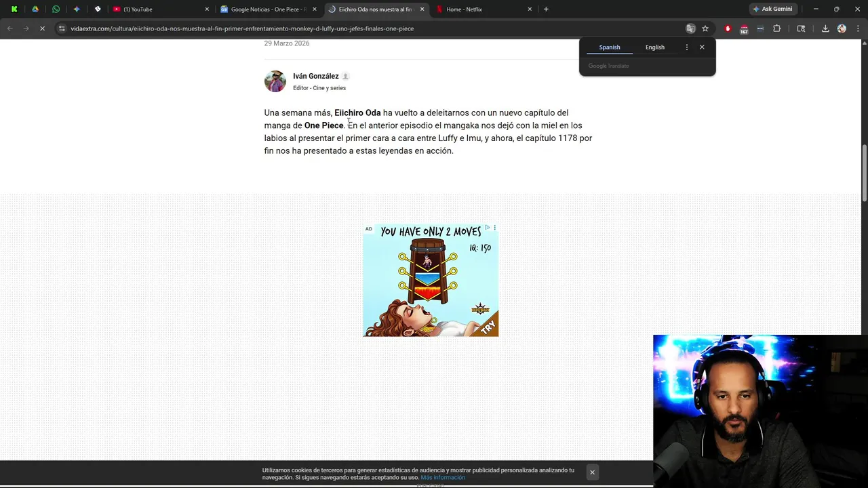This screenshot has height=488, width=868.
Task: Click the TRY corner of game ad
Action: pos(488,327)
